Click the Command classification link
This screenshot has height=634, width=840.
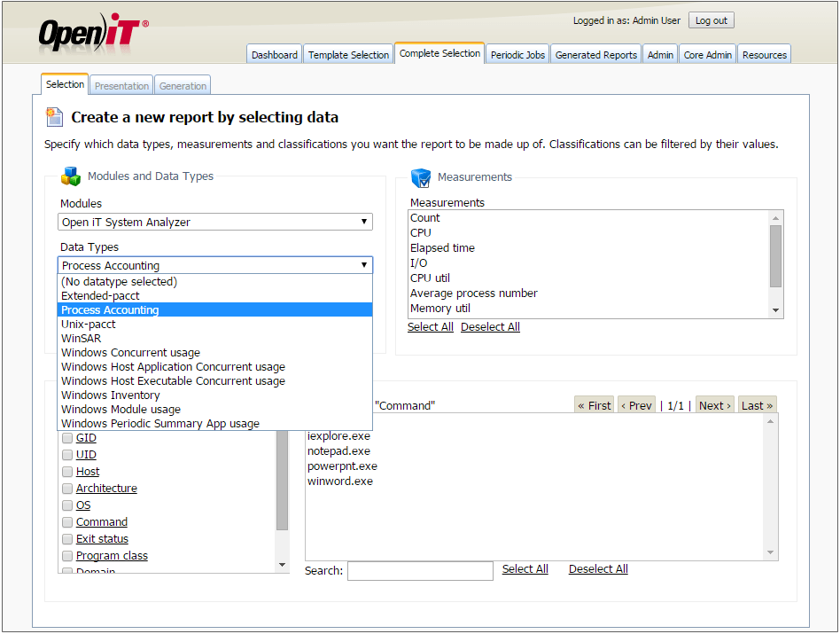[x=102, y=522]
